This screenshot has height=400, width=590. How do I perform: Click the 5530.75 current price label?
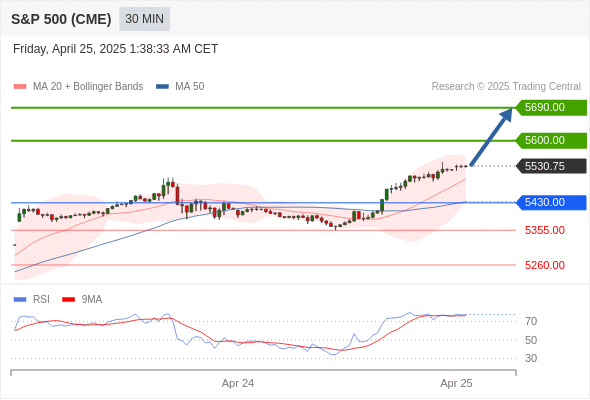coord(551,166)
